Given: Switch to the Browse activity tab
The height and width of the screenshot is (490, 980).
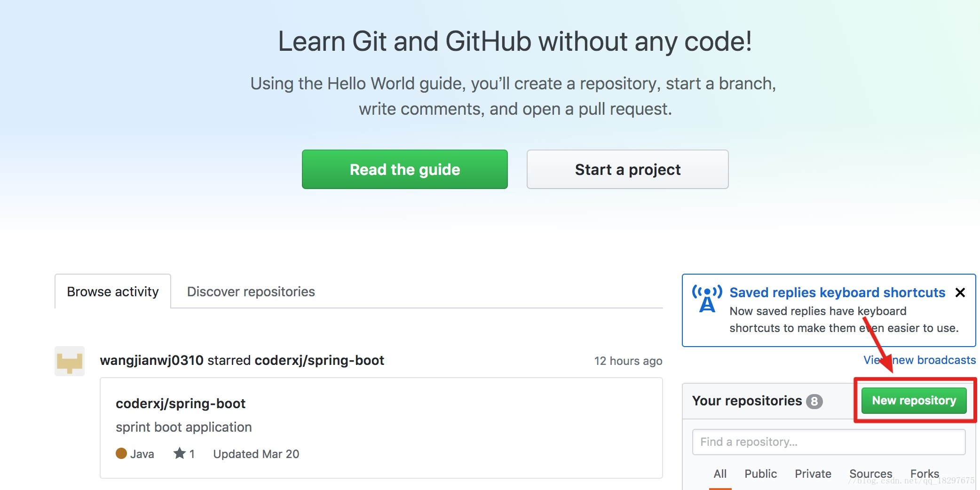Looking at the screenshot, I should coord(113,292).
